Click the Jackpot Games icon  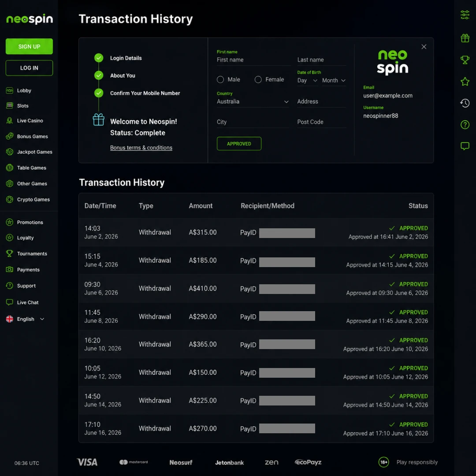[9, 152]
